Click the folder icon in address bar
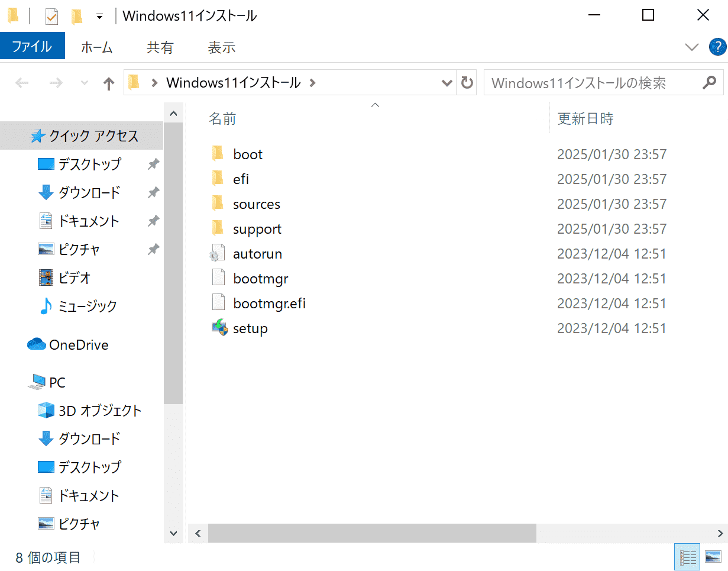This screenshot has width=728, height=571. pos(134,82)
